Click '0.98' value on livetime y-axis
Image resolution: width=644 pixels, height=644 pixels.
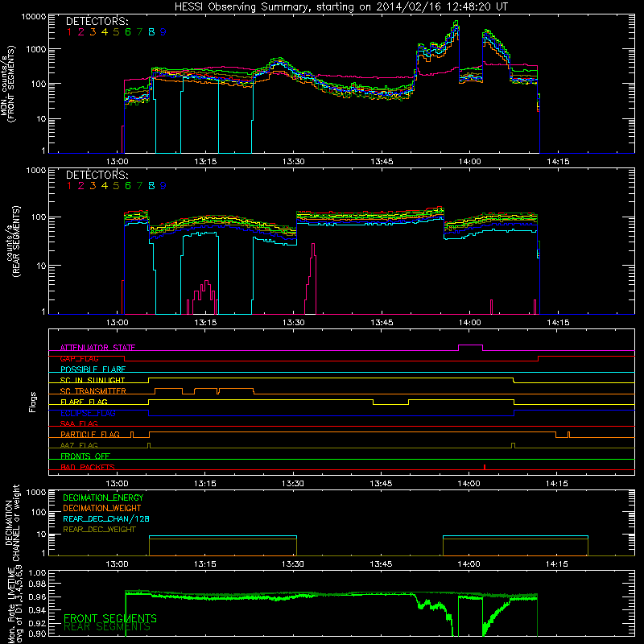point(37,584)
